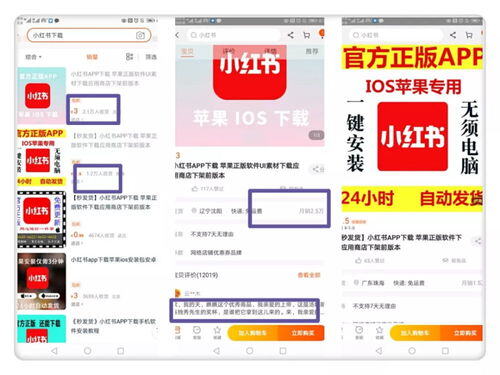This screenshot has width=500, height=375.
Task: Tap the star favorite icon on the right phone
Action: tap(379, 332)
